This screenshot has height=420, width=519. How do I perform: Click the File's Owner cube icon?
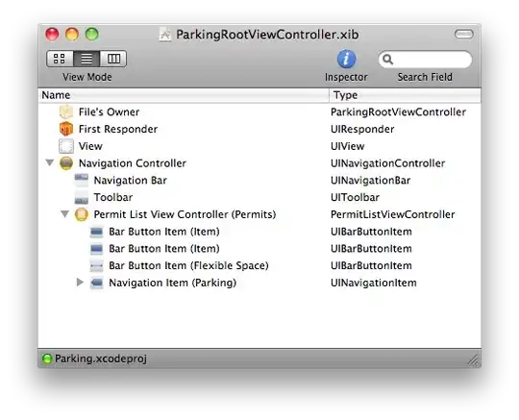click(x=66, y=111)
